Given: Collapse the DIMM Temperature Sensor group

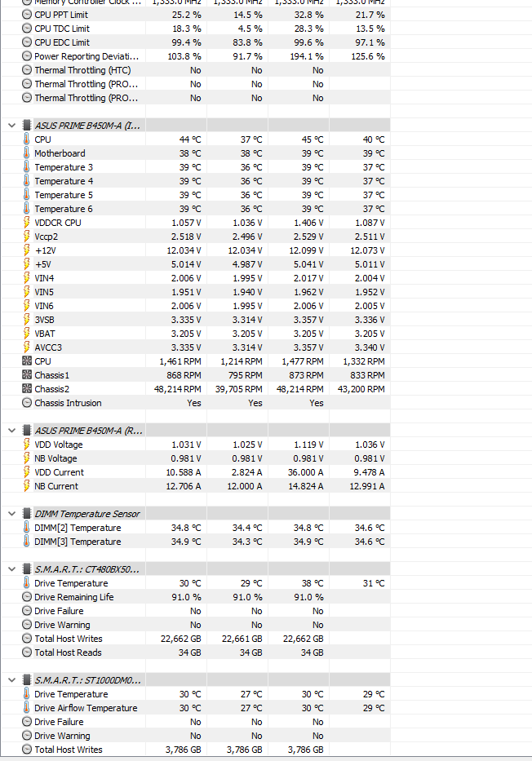Looking at the screenshot, I should point(11,514).
